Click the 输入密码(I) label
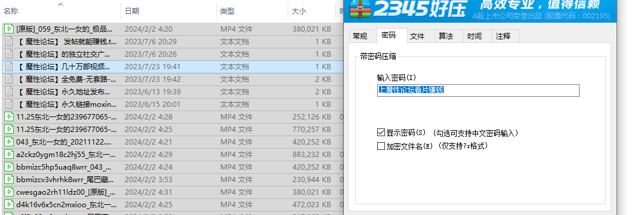This screenshot has height=215, width=644. coord(397,77)
